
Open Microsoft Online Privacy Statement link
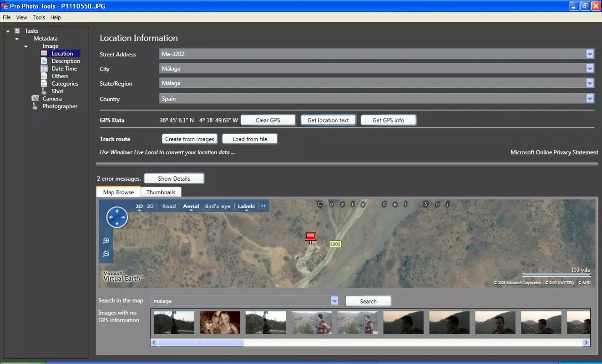click(x=554, y=152)
